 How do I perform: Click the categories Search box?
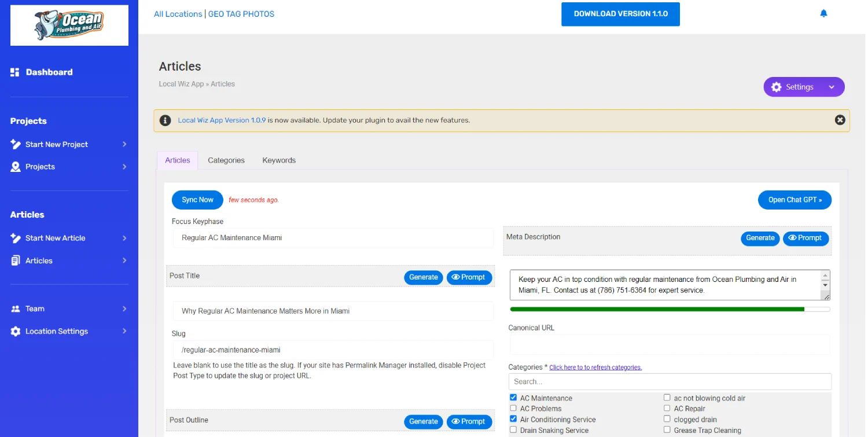point(670,381)
